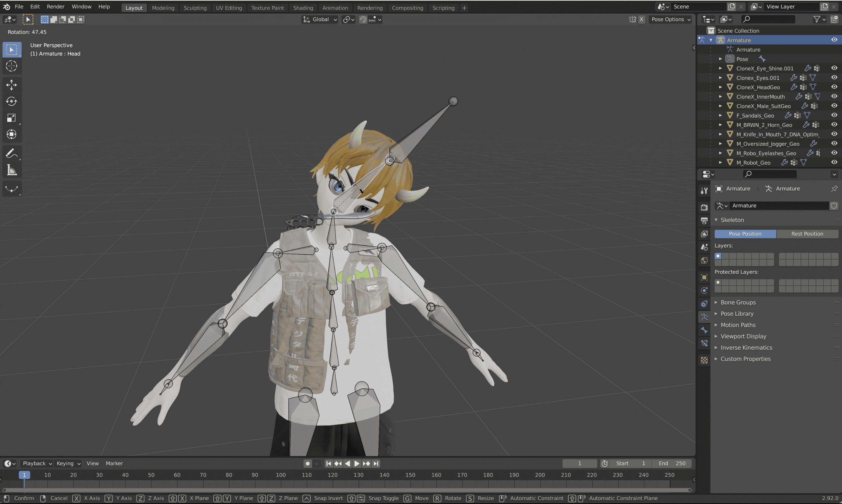This screenshot has width=842, height=504.
Task: Toggle auto keying record button
Action: point(307,463)
